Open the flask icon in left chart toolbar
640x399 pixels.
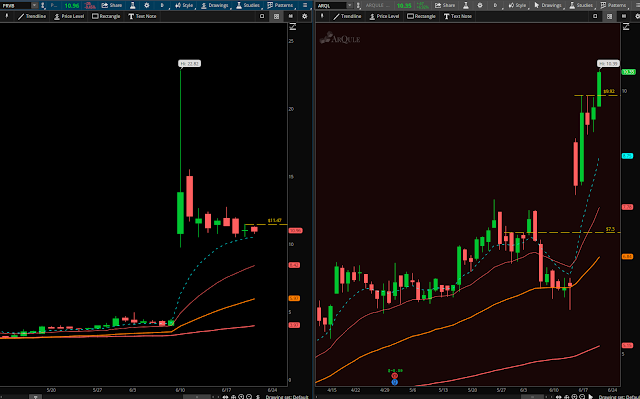point(133,5)
